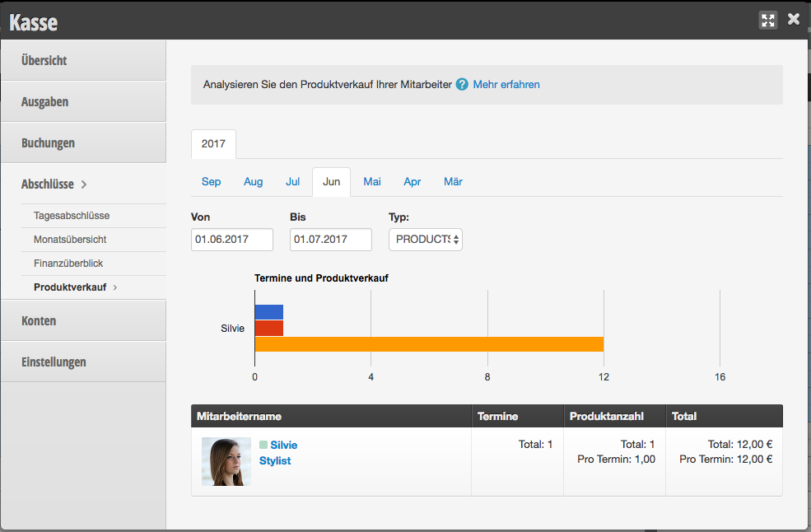Switch to the Mai tab

(372, 182)
